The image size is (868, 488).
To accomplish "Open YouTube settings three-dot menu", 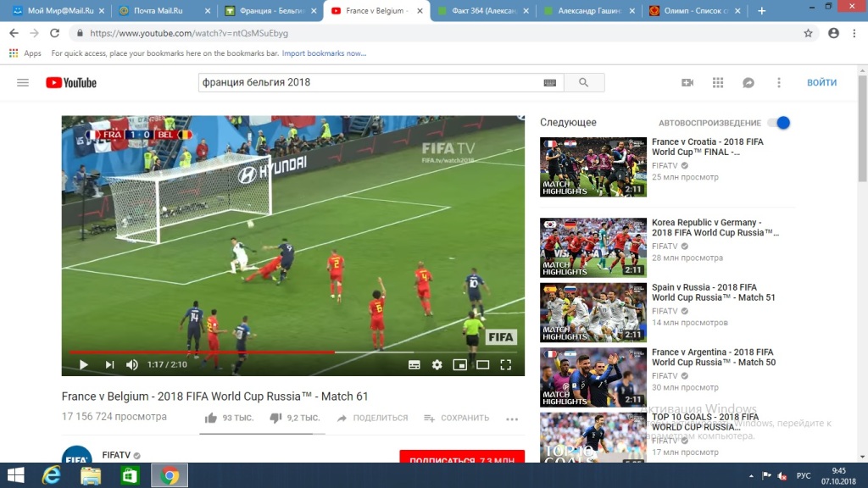I will pos(779,82).
